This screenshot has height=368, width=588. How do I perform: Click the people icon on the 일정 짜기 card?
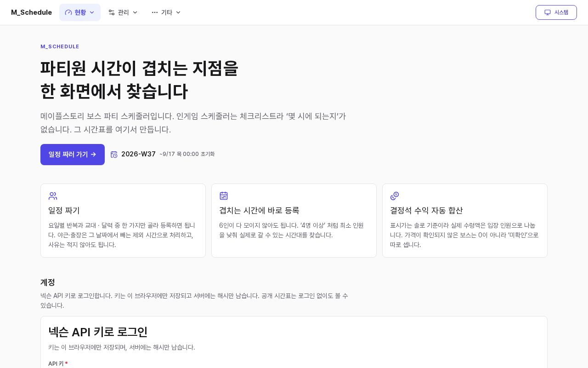(53, 196)
